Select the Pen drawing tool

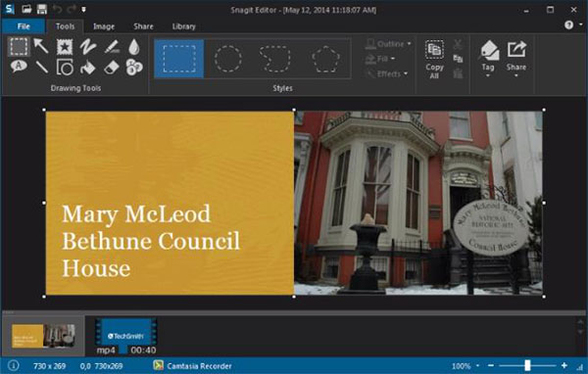(88, 46)
